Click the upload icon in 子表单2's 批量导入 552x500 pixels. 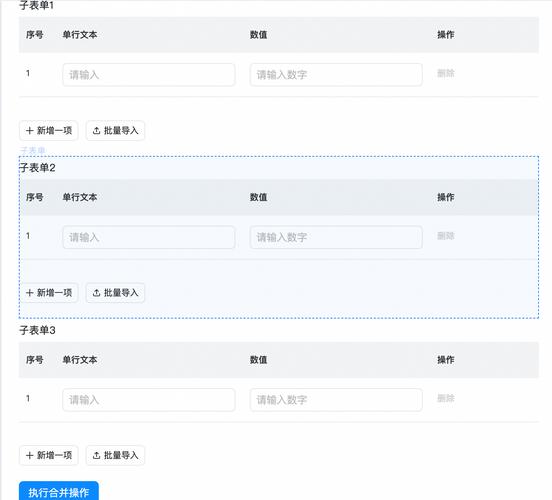(96, 293)
